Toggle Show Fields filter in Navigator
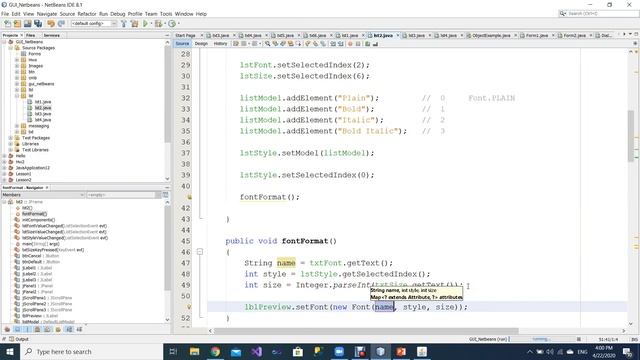Viewport: 640px width, 360px height. point(17,329)
